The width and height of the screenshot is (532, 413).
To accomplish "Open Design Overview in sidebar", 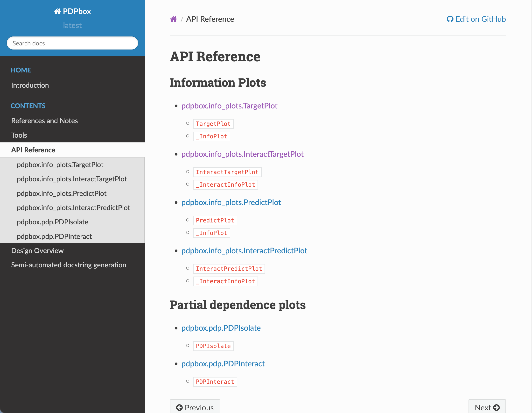I will [x=37, y=251].
